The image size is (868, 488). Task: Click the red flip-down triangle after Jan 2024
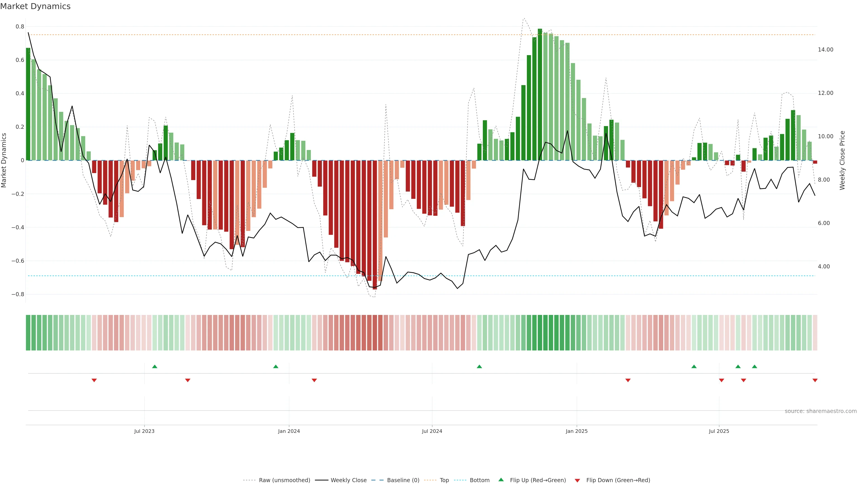314,380
